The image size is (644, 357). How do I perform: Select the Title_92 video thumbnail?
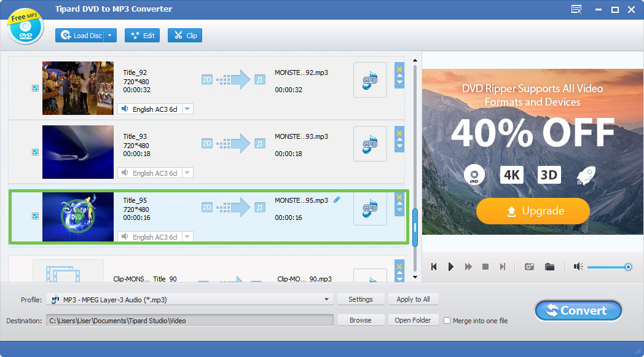pyautogui.click(x=78, y=88)
